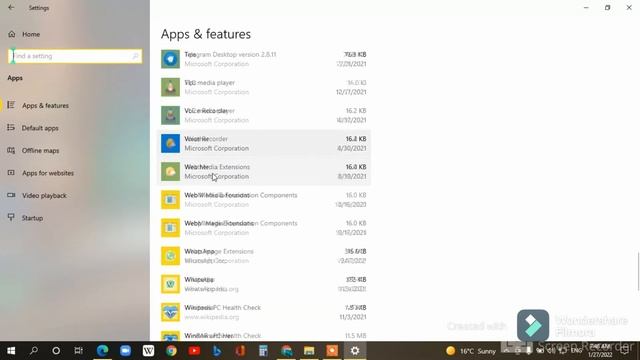The height and width of the screenshot is (360, 640).
Task: Open taskbar Search magnifier
Action: point(34,351)
